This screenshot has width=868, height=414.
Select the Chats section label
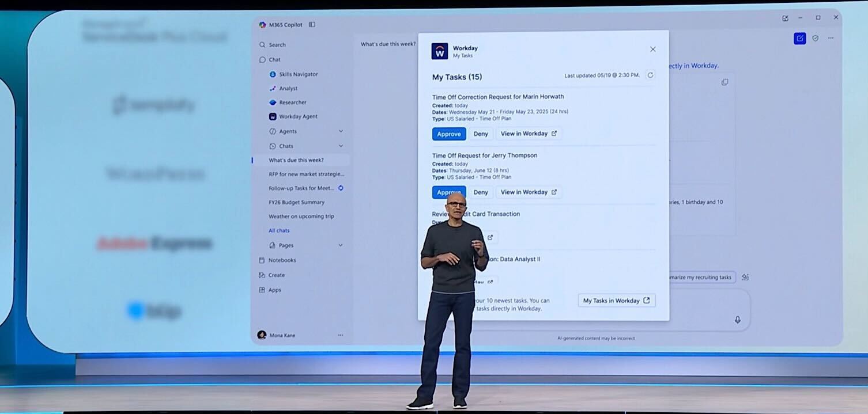[286, 146]
